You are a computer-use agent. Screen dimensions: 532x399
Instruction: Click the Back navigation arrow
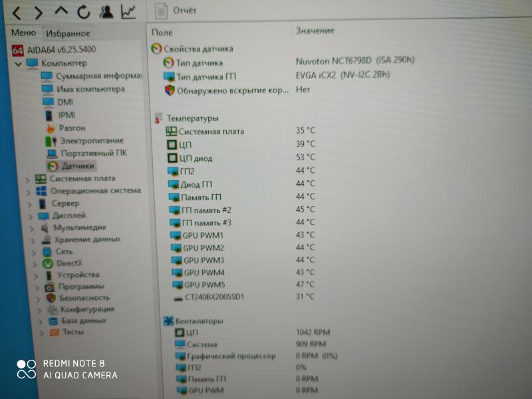tap(17, 13)
